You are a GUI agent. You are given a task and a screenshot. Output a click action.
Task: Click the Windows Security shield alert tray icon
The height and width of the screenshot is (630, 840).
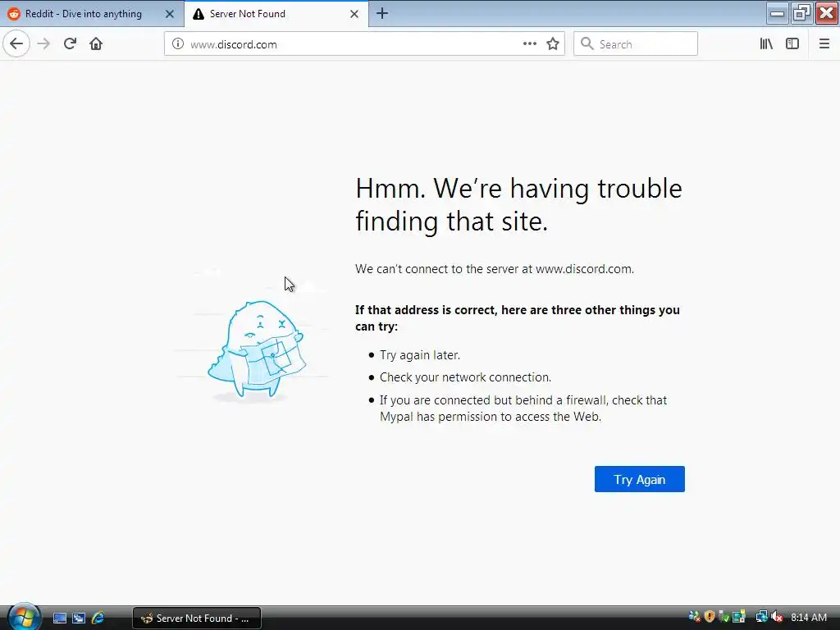tap(710, 617)
